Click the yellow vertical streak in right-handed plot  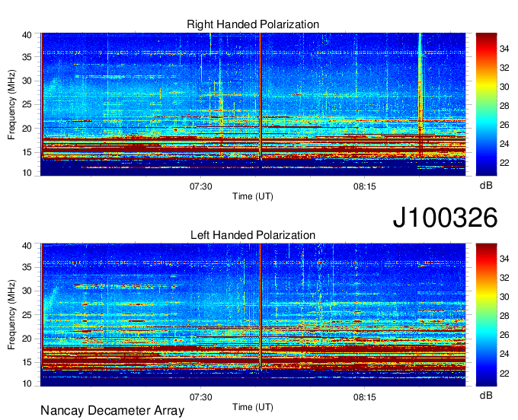420,96
